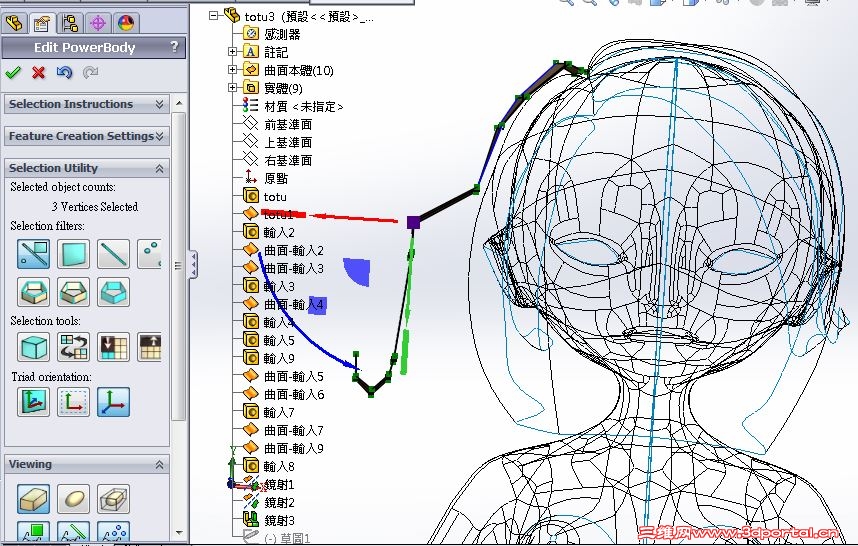
Task: Toggle the first selection filter (all entities)
Action: 33,254
